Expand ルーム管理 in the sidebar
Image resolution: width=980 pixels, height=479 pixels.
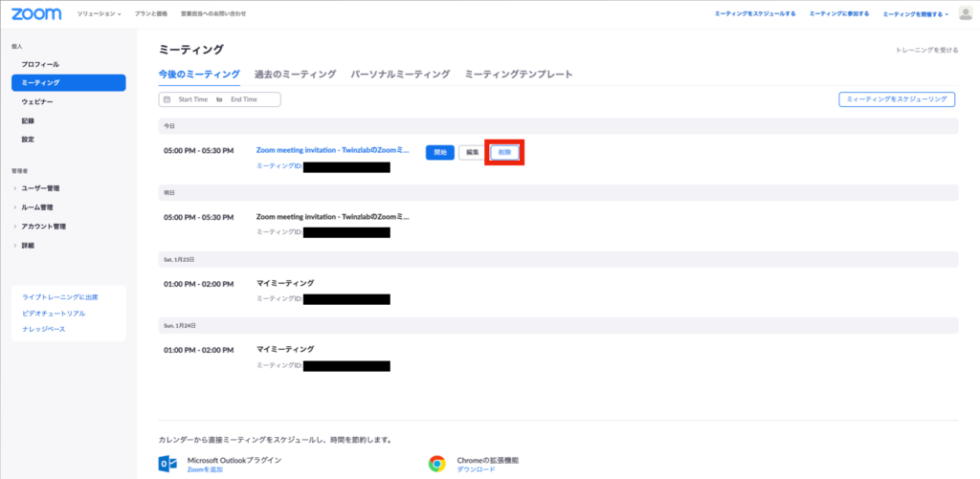(37, 207)
